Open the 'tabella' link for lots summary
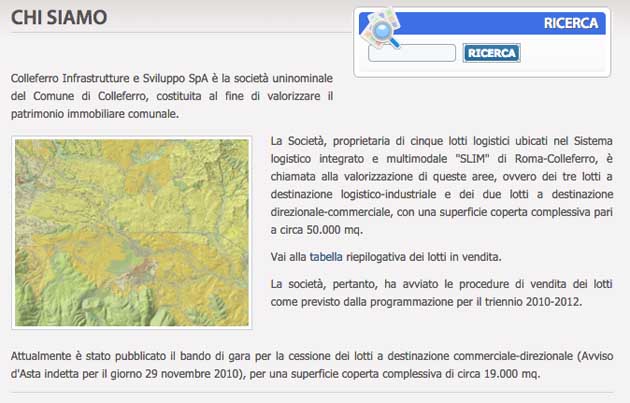Viewport: 630px width, 403px height. tap(325, 257)
